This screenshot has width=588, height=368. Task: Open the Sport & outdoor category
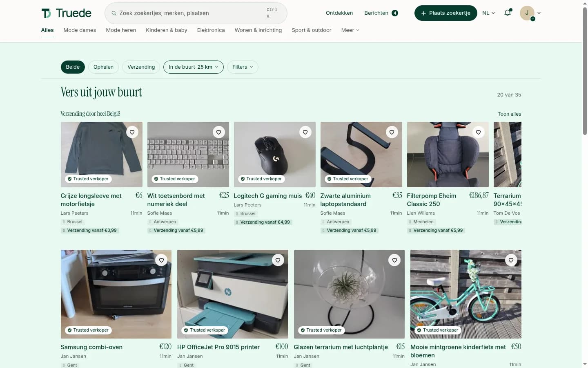312,30
